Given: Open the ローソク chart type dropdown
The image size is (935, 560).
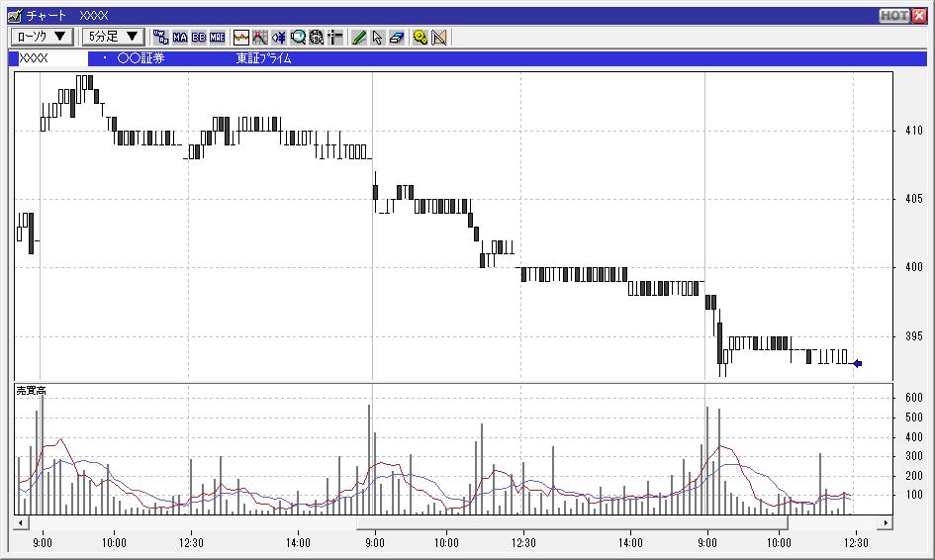Looking at the screenshot, I should coord(42,37).
